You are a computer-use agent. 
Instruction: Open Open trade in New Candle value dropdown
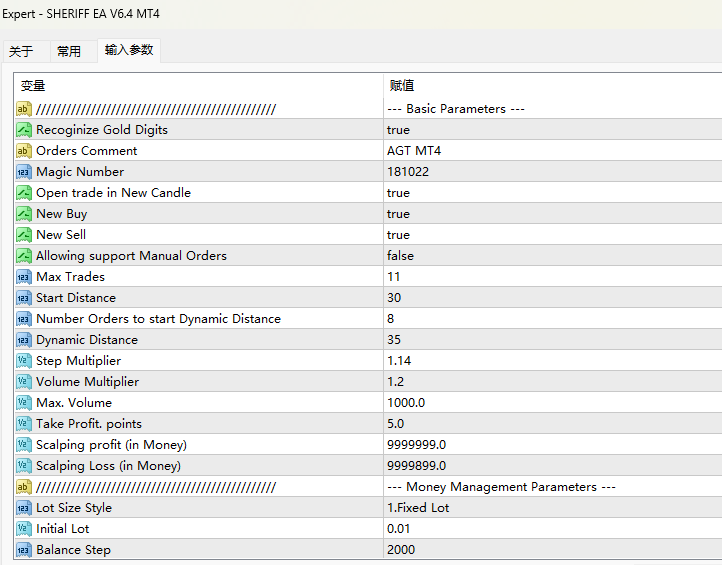click(398, 193)
